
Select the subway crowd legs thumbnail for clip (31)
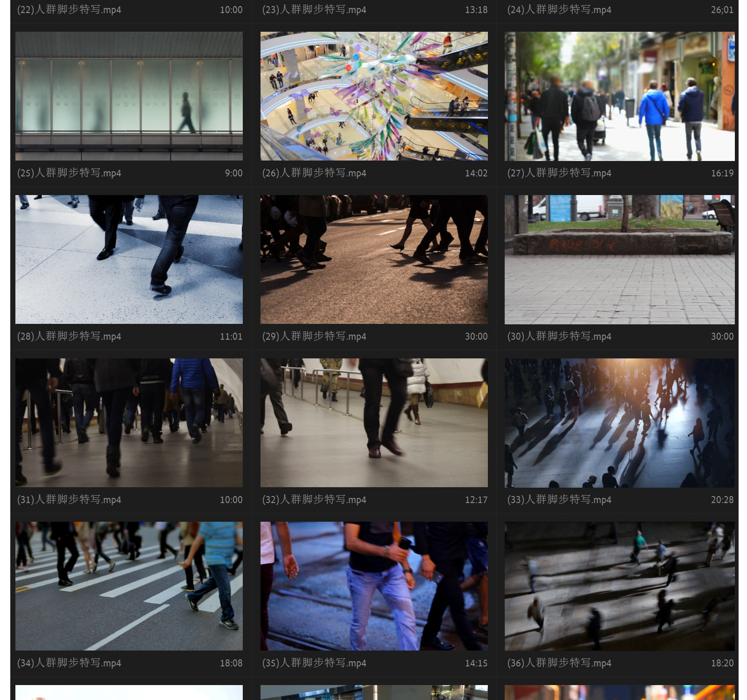tap(129, 423)
